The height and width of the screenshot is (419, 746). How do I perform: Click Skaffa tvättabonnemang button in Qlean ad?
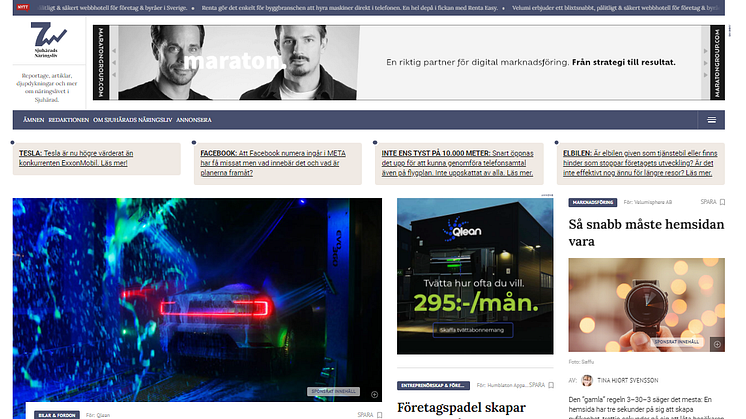[x=472, y=330]
